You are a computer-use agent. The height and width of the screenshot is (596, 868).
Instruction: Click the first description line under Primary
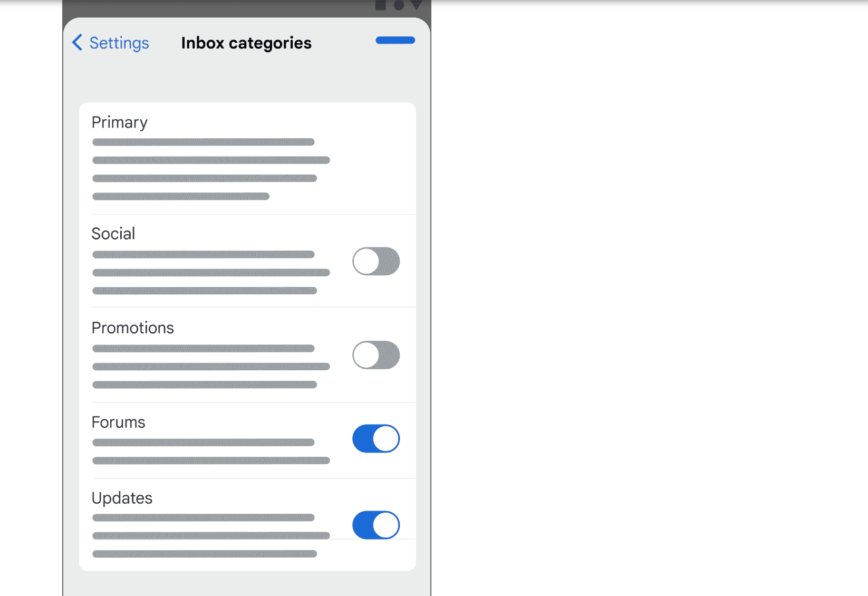[x=203, y=141]
